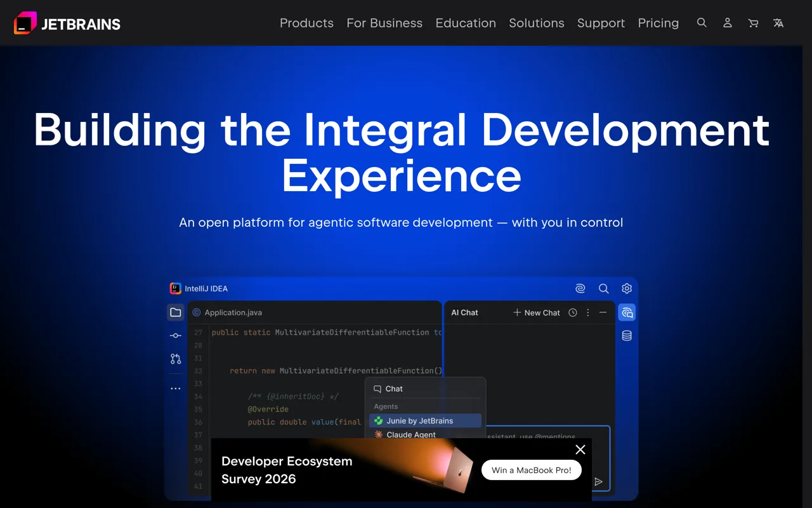Click "Building the Integral Development Experience" heading

tap(402, 152)
